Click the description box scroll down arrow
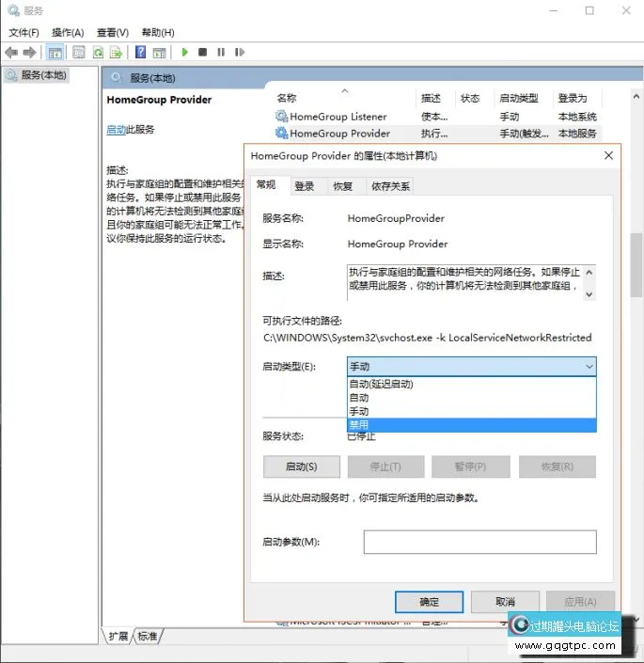This screenshot has width=644, height=663. [x=589, y=294]
